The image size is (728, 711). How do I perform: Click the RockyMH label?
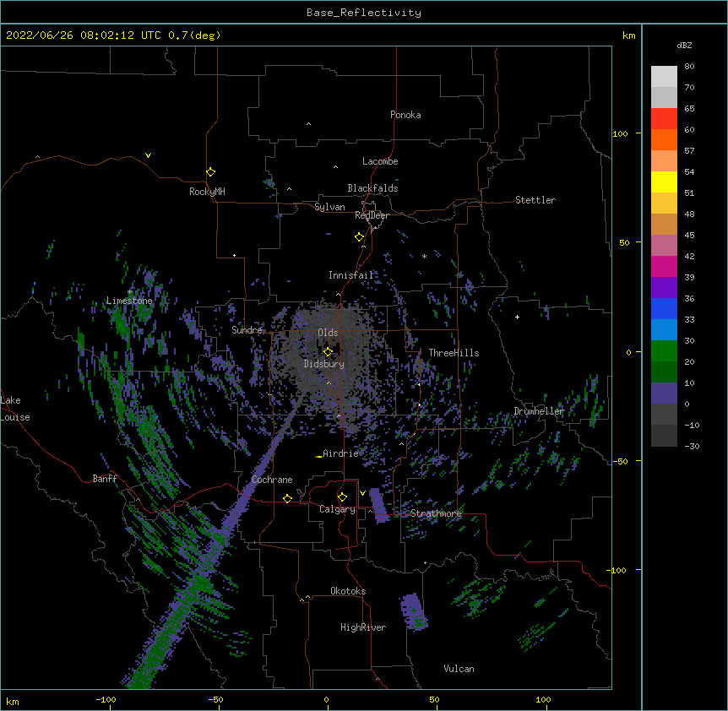(x=207, y=192)
